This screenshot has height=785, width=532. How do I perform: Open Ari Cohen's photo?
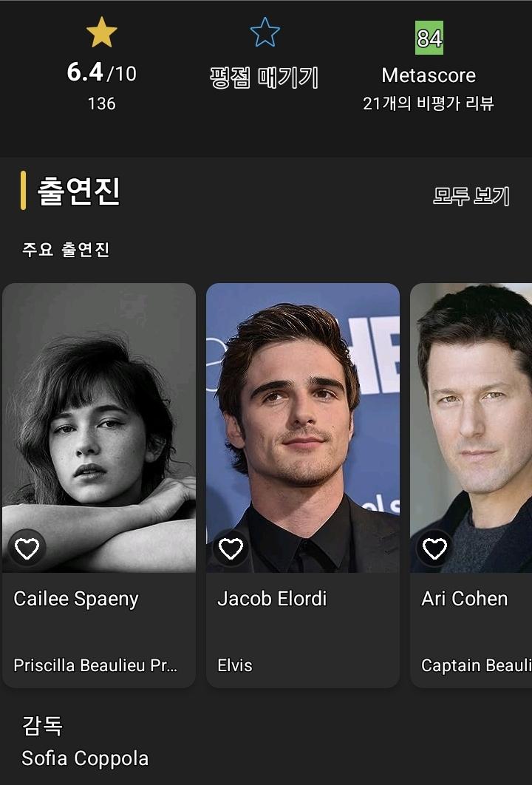(x=471, y=428)
